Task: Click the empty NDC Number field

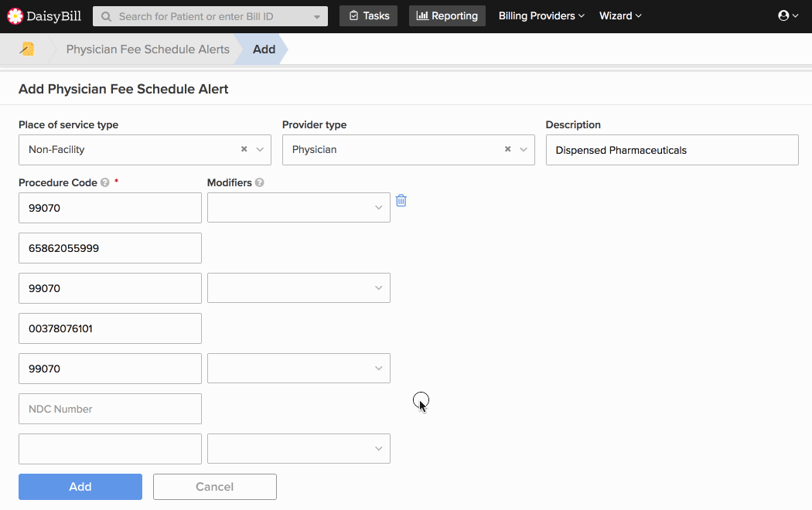Action: point(110,409)
